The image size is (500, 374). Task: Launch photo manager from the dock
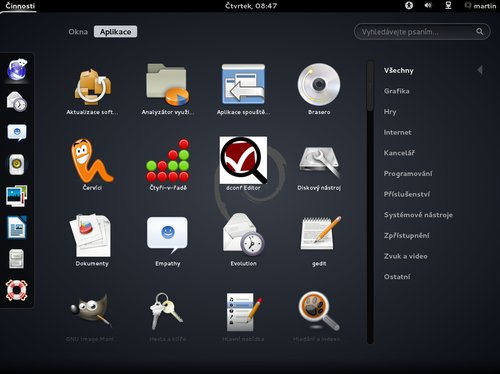[17, 196]
